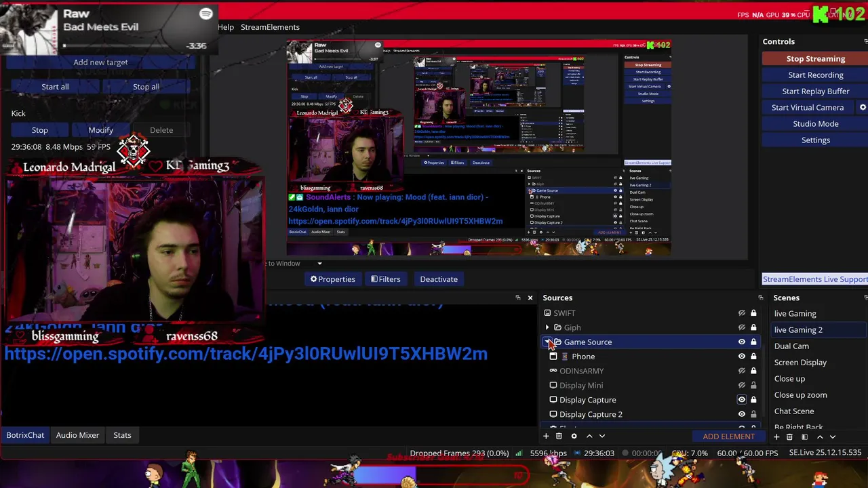
Task: Toggle lock on Display Capture 2
Action: click(753, 414)
